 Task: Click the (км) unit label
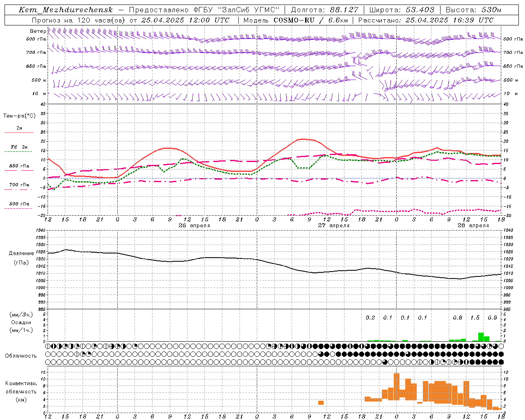[22, 399]
